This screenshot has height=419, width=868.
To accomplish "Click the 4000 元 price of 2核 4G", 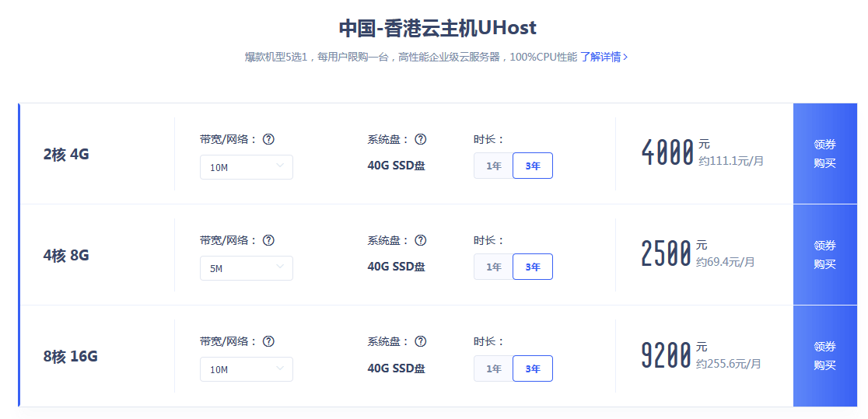I will click(668, 153).
